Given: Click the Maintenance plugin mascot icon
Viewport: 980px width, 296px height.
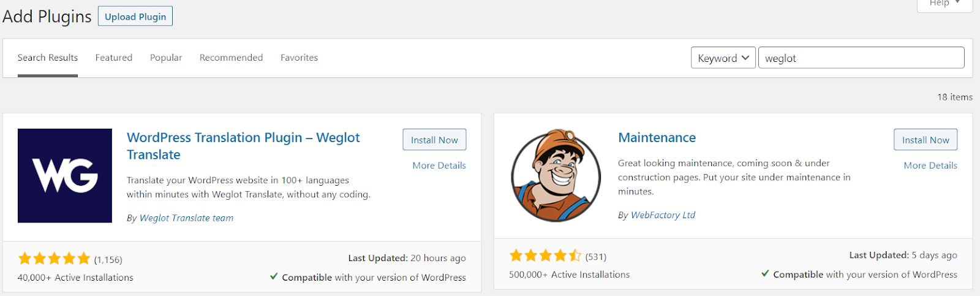Looking at the screenshot, I should [556, 175].
